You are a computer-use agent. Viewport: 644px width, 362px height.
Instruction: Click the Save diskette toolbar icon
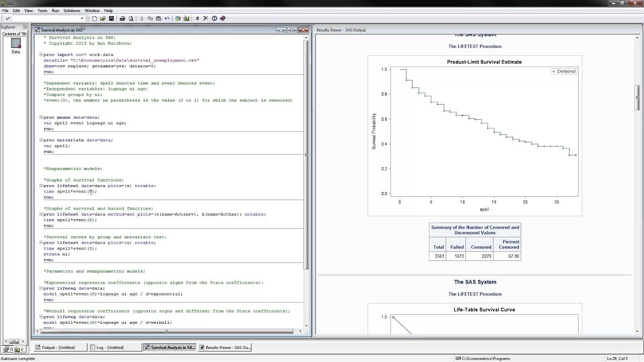[x=111, y=19]
